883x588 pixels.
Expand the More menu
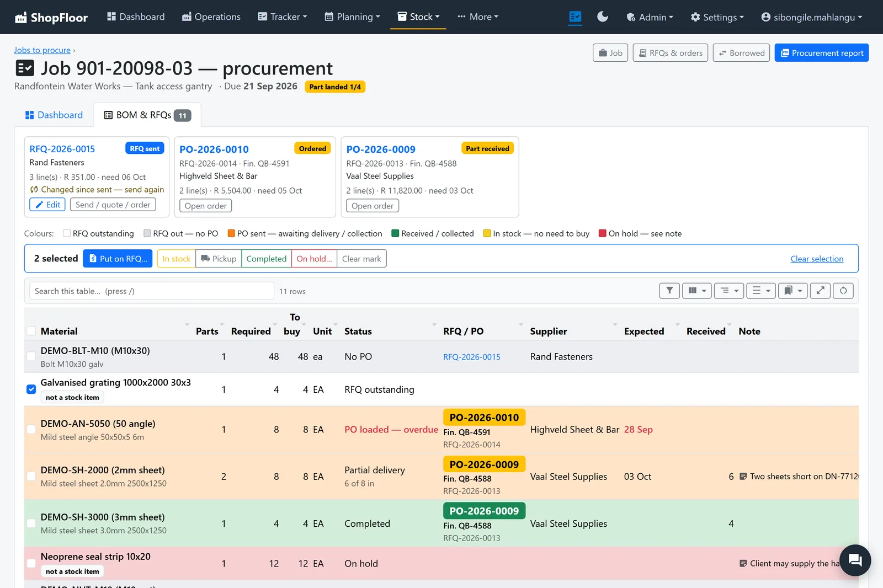pyautogui.click(x=478, y=17)
